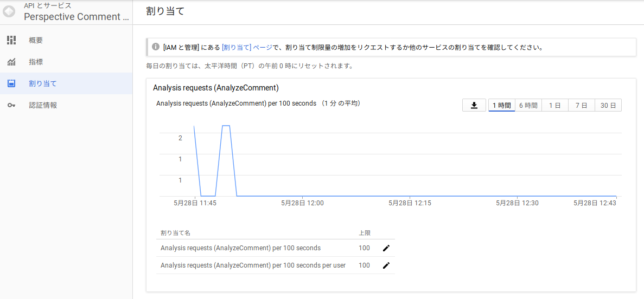Screen dimensions: 644x299
Task: Switch chart range to 6 時間
Action: (x=528, y=106)
